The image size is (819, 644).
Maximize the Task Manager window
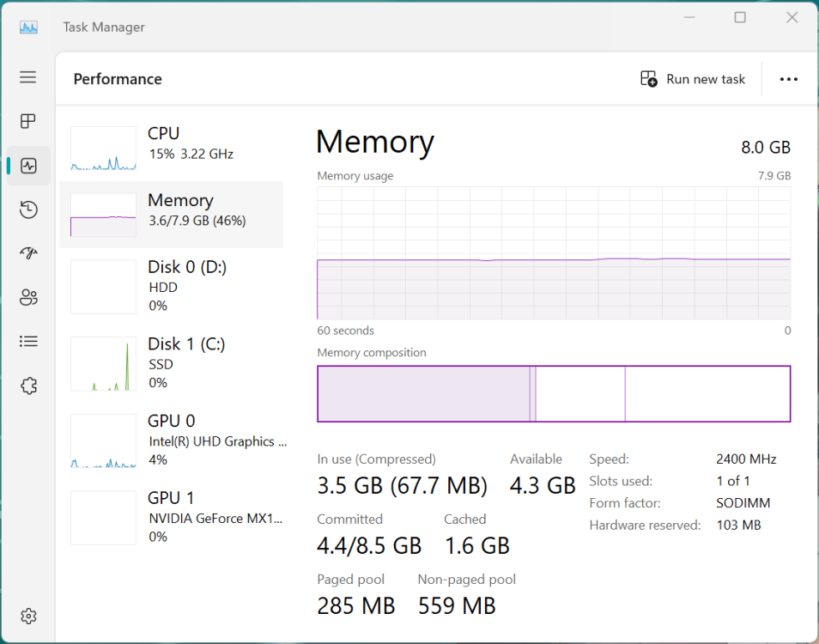pos(740,18)
